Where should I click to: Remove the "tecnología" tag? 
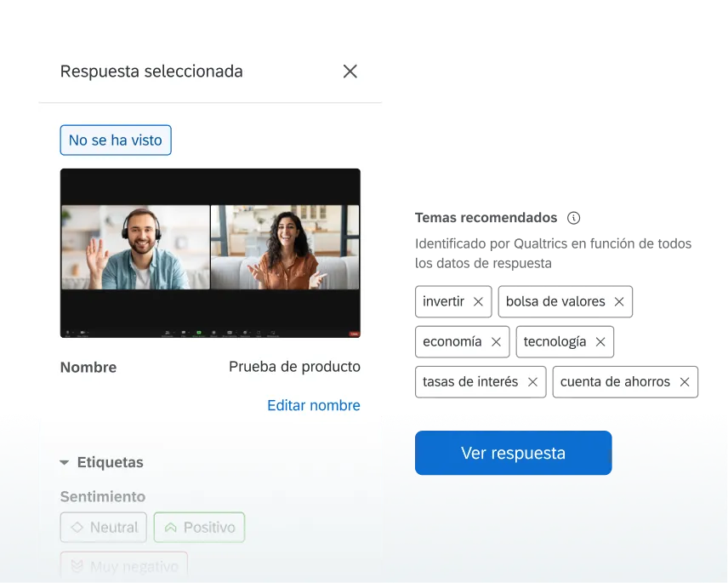[x=600, y=341]
